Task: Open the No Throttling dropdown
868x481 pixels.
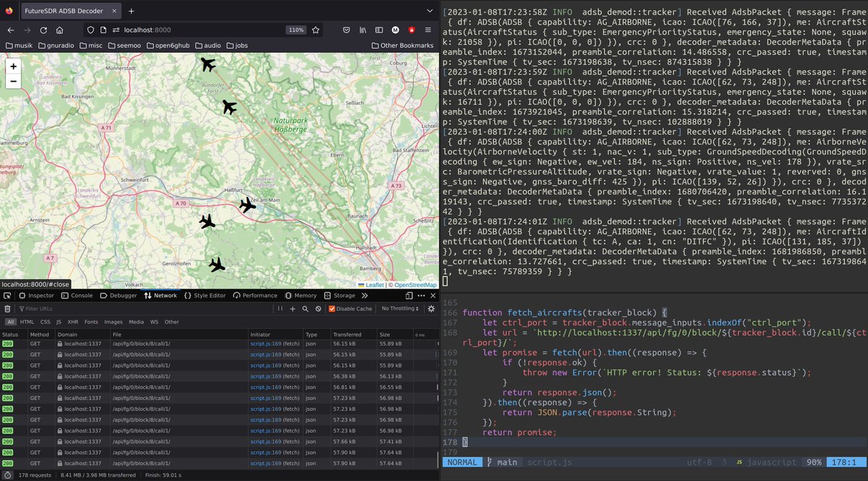Action: pyautogui.click(x=400, y=309)
